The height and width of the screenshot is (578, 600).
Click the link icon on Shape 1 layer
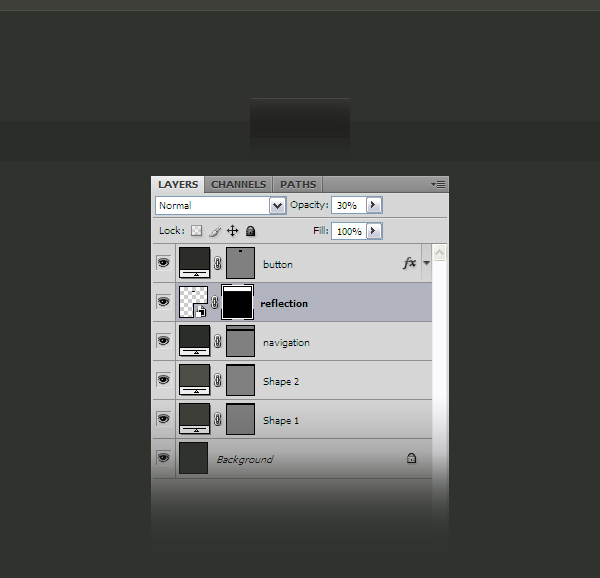coord(217,419)
